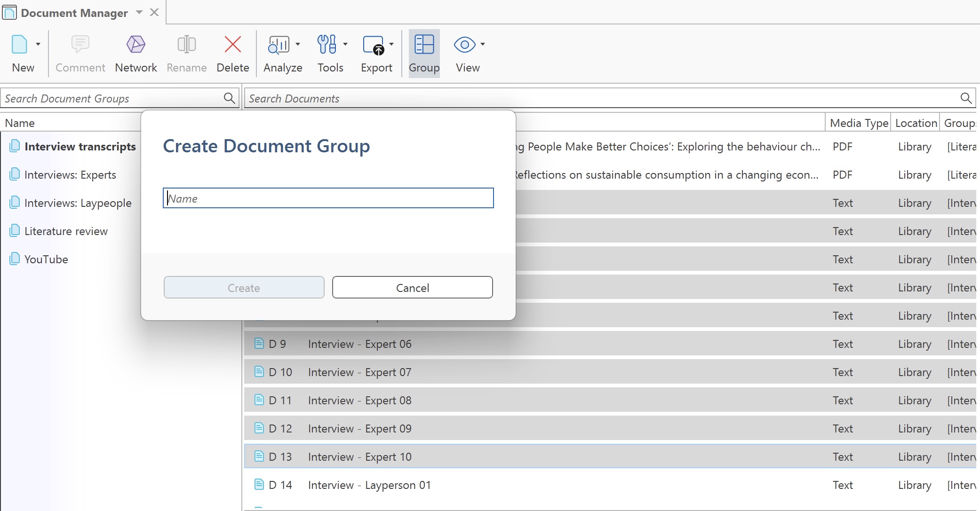Click the red Delete icon

[232, 45]
